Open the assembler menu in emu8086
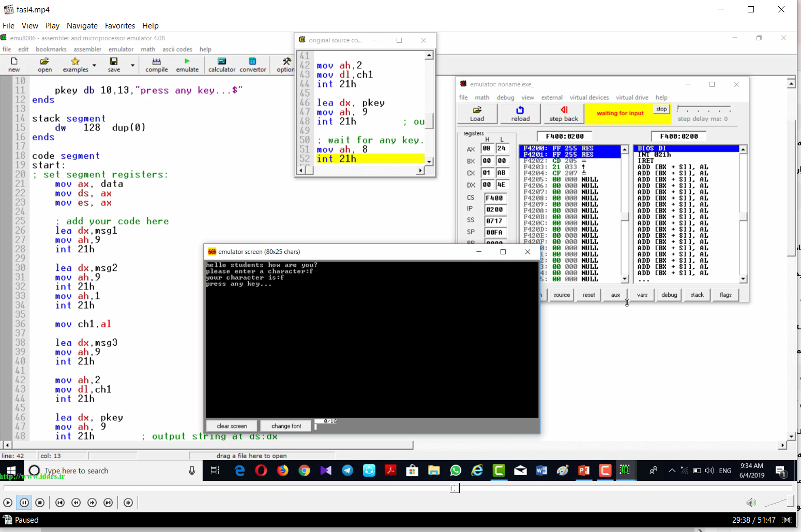Viewport: 801px width, 532px height. (87, 49)
